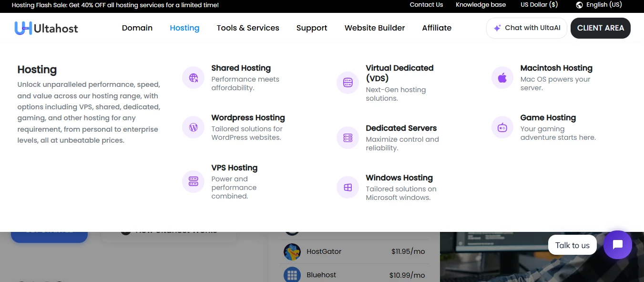
Task: Open the US Dollar ($) currency selector
Action: coord(539,5)
